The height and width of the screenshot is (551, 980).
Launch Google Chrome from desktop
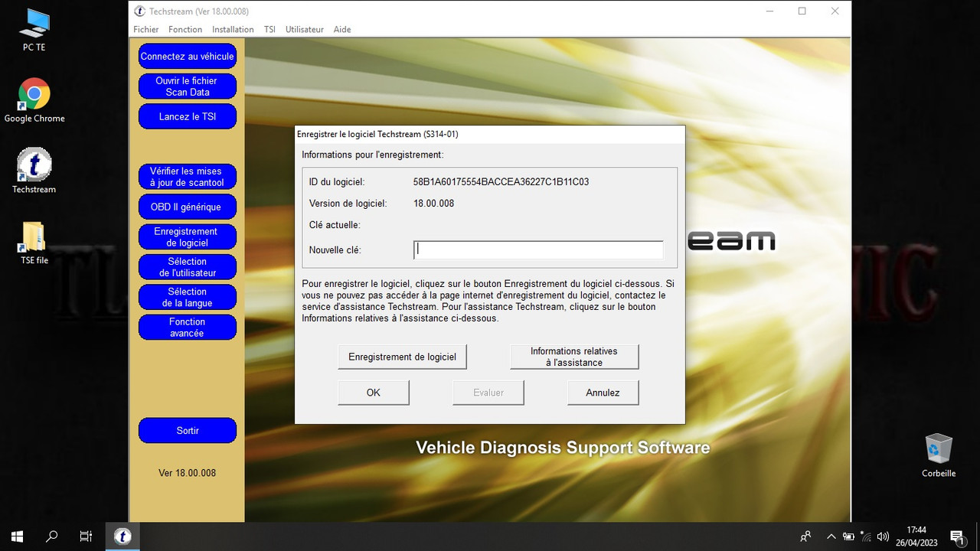pyautogui.click(x=34, y=101)
